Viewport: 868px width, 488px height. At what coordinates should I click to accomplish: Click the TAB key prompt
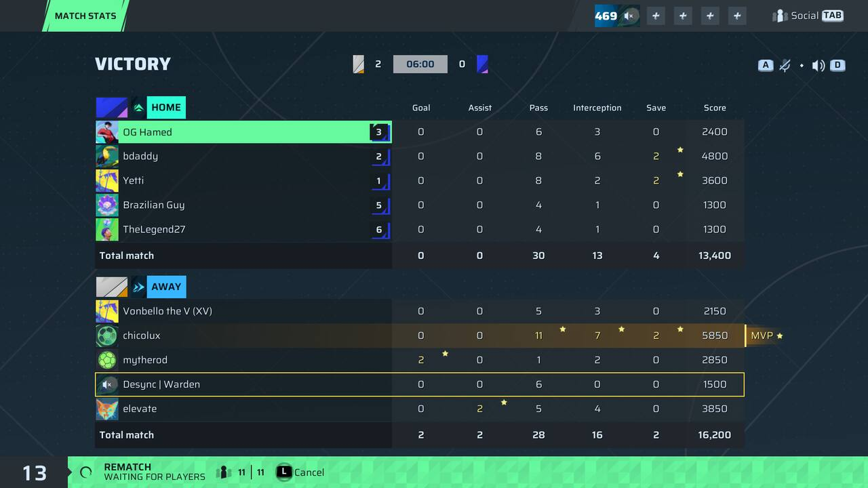[x=832, y=16]
